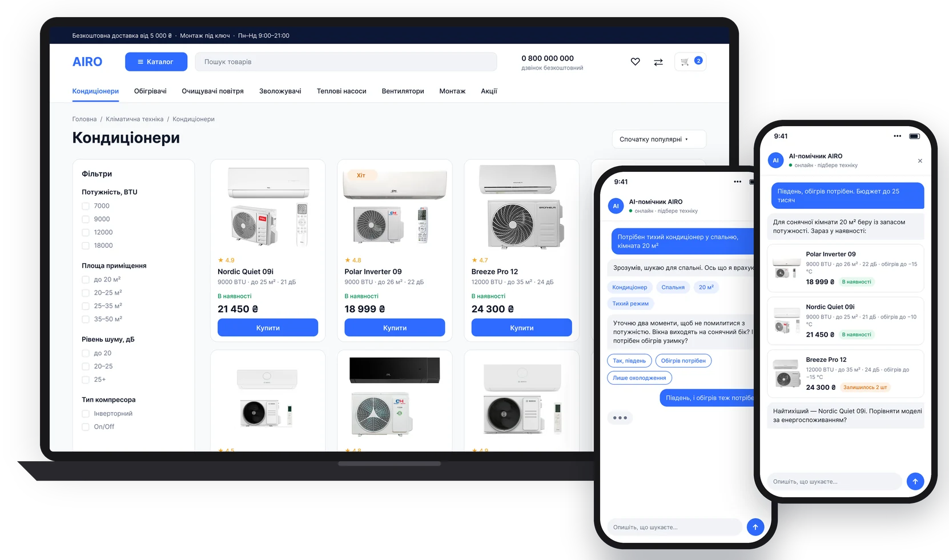Viewport: 949px width, 560px height.
Task: Click the 4.7 star rating of Breeze Pro
Action: click(480, 260)
